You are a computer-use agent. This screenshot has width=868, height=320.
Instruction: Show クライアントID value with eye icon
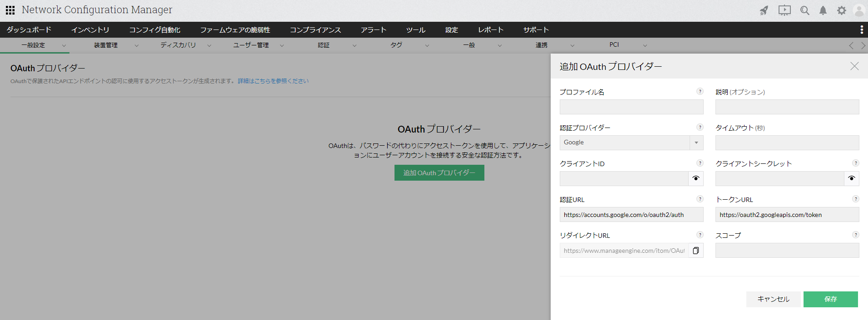(x=696, y=178)
